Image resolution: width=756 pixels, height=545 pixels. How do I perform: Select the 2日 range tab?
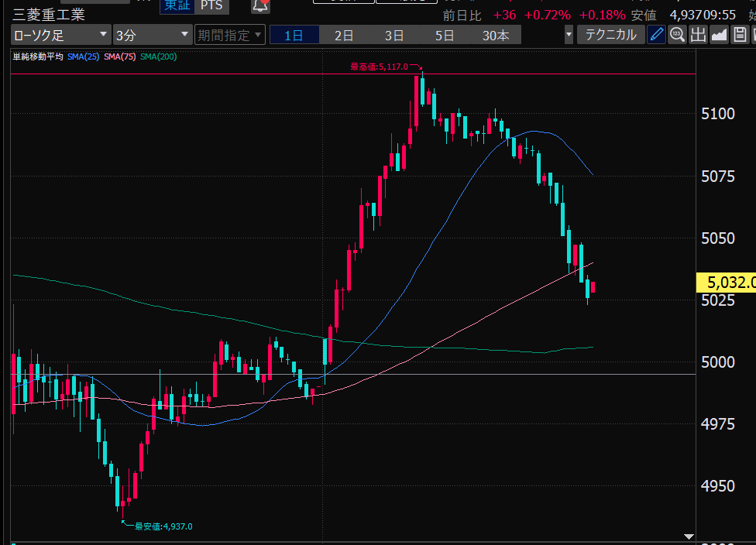click(x=344, y=35)
